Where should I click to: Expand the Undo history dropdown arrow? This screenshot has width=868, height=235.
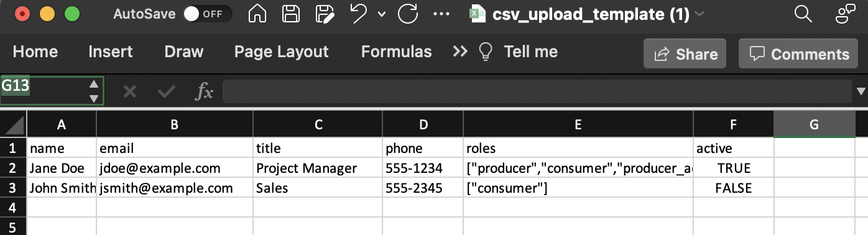(x=382, y=14)
